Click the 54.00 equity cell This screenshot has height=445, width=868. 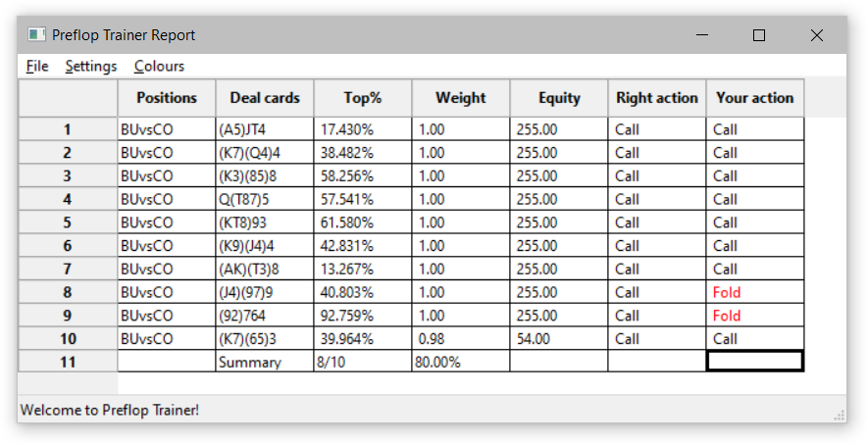(559, 339)
